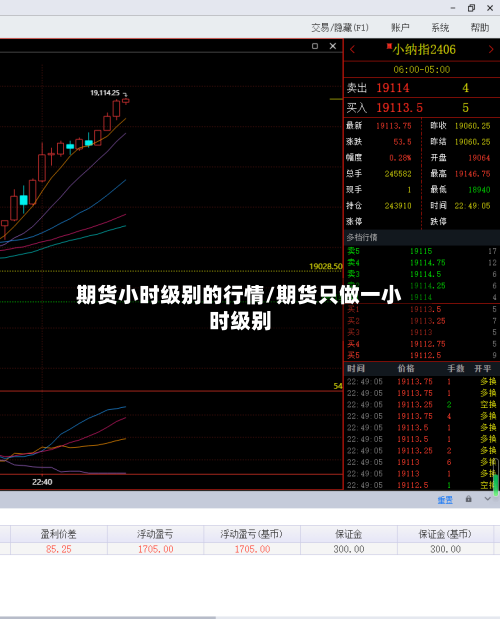Viewport: 500px width, 619px height.
Task: Click the 卖出 price 19114
Action: [393, 88]
